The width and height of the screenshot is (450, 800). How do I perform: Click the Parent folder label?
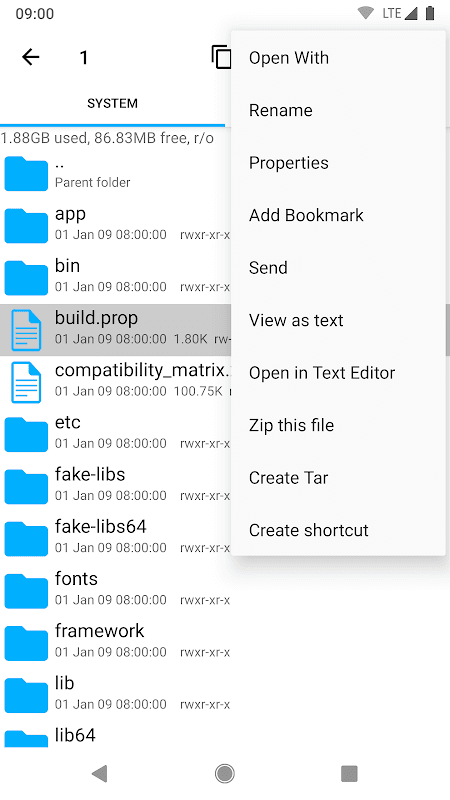[x=92, y=183]
